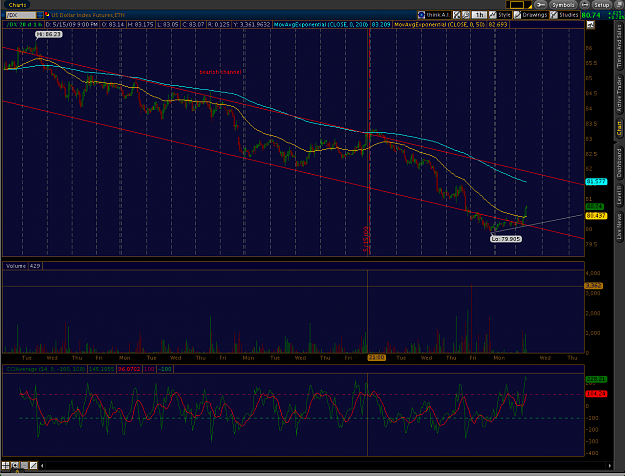The width and height of the screenshot is (625, 476).
Task: Click the /DX symbol input field
Action: (x=21, y=15)
